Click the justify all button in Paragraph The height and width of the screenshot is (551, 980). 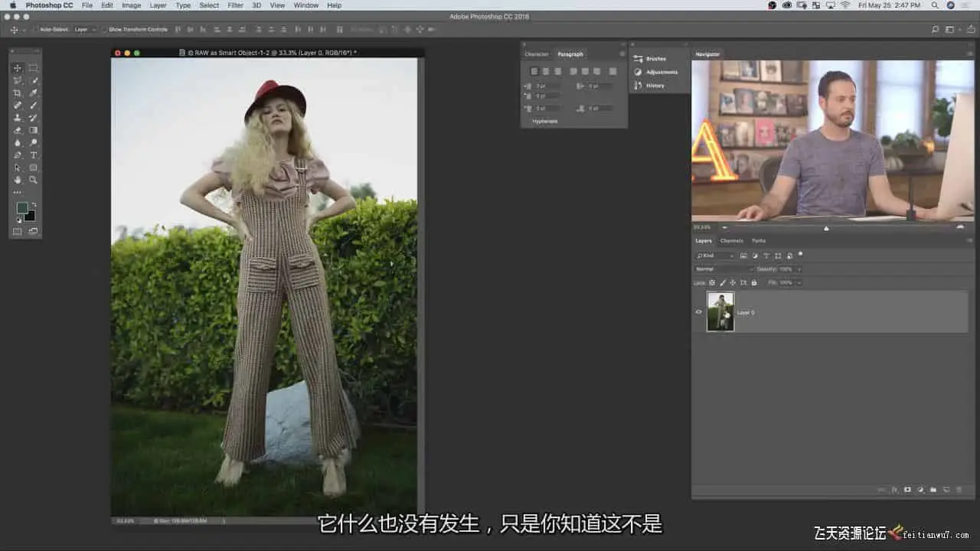coord(612,71)
